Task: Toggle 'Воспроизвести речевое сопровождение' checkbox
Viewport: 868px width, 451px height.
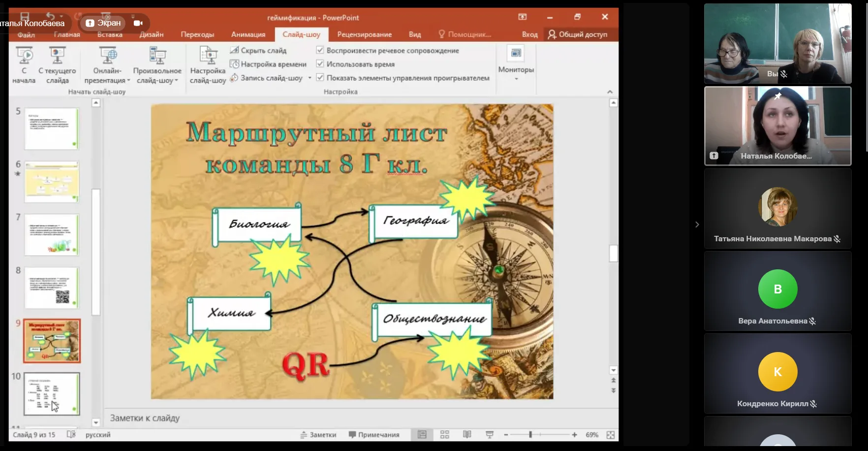Action: (x=320, y=50)
